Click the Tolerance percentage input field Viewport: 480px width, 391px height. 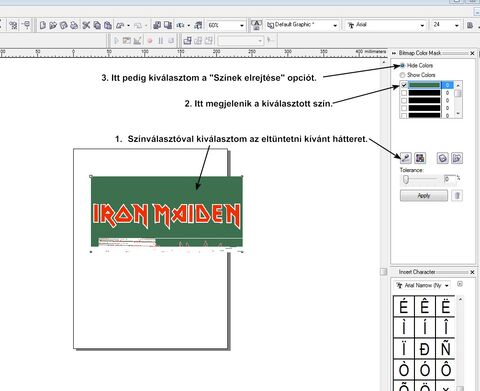tap(450, 179)
